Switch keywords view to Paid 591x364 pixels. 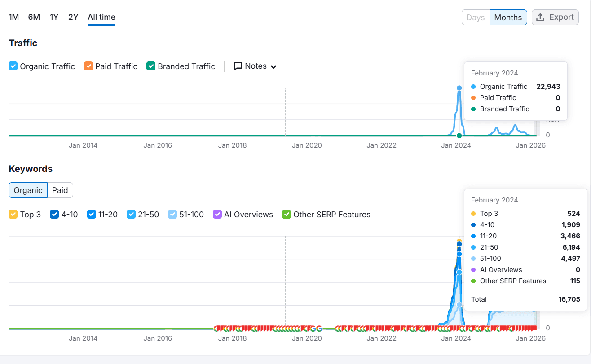(60, 190)
